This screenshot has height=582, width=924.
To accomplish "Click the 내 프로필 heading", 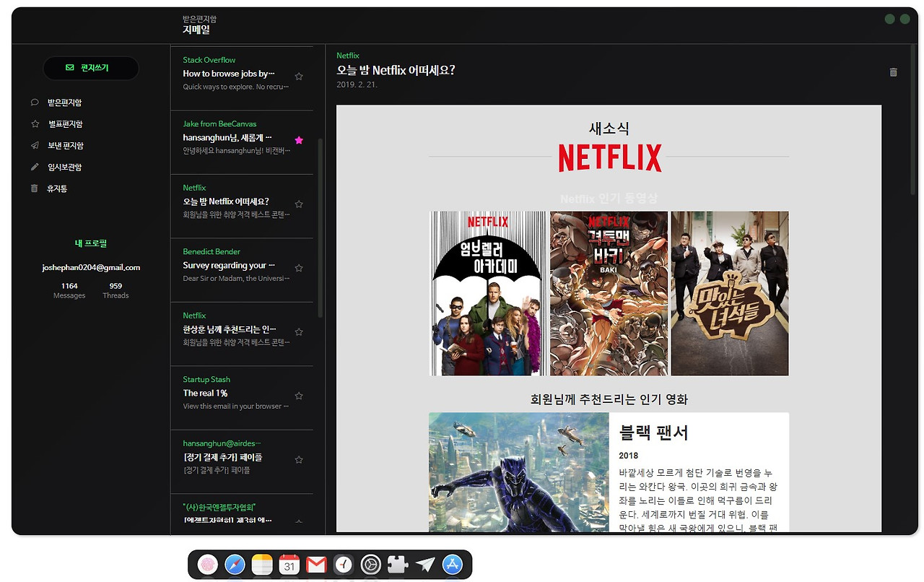I will (91, 244).
